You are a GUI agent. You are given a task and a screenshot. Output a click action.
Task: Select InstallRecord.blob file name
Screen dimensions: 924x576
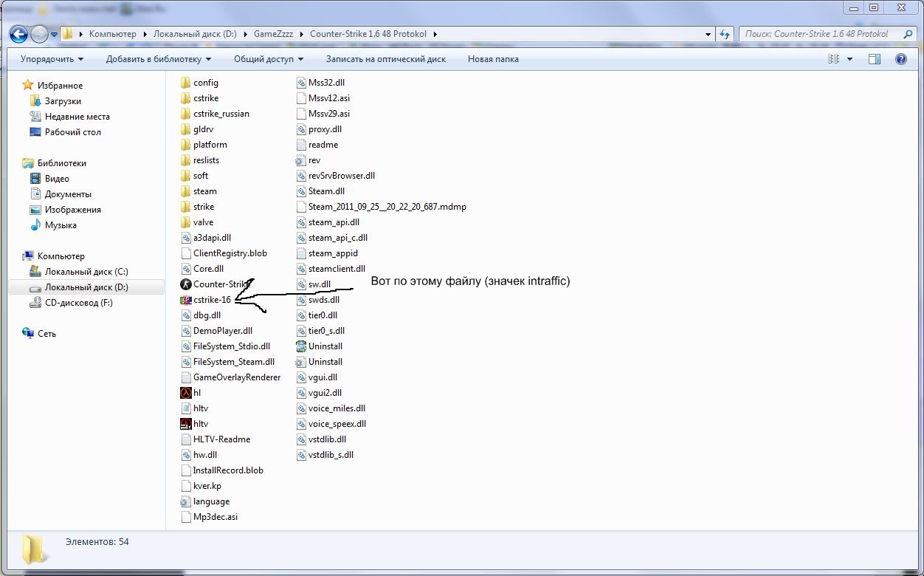click(228, 470)
